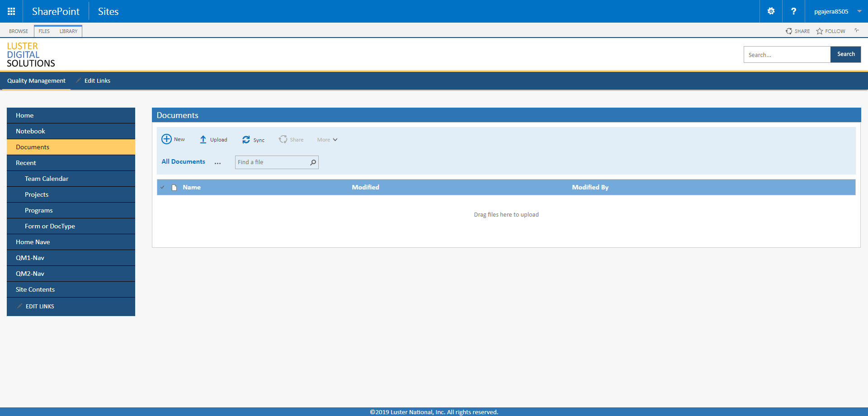This screenshot has width=868, height=416.
Task: Click EDIT LINKS at sidebar bottom
Action: click(x=40, y=306)
